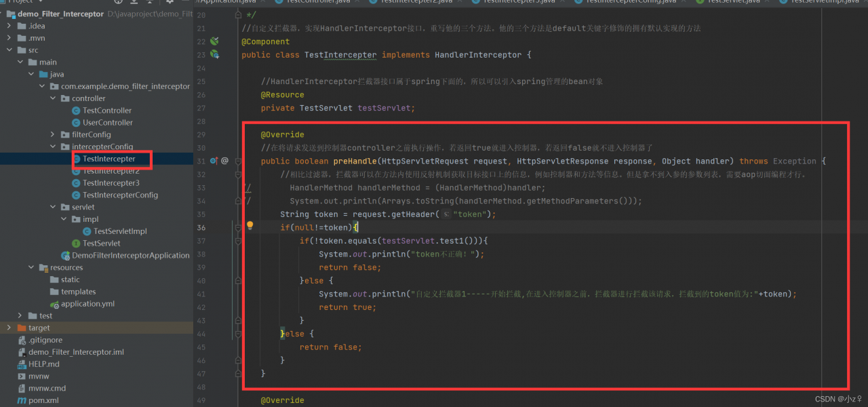Collapse the com.example.demo_filter_interceptor package
This screenshot has width=868, height=407.
click(43, 87)
